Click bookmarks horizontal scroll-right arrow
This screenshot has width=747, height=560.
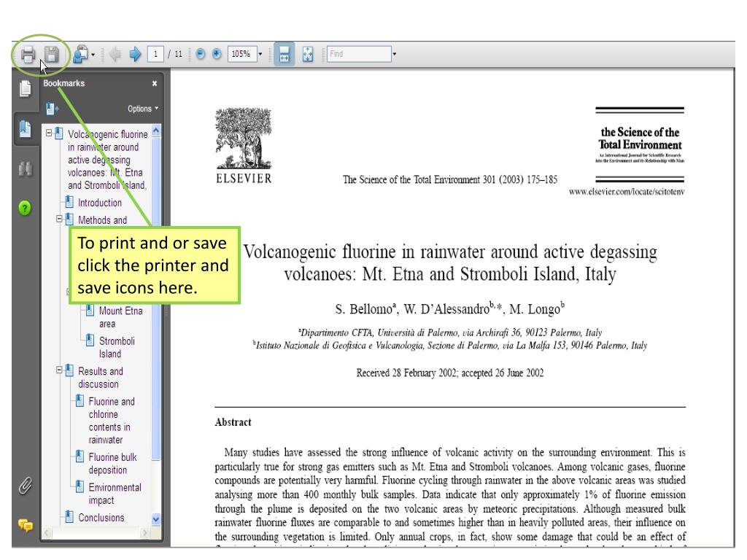tap(145, 533)
